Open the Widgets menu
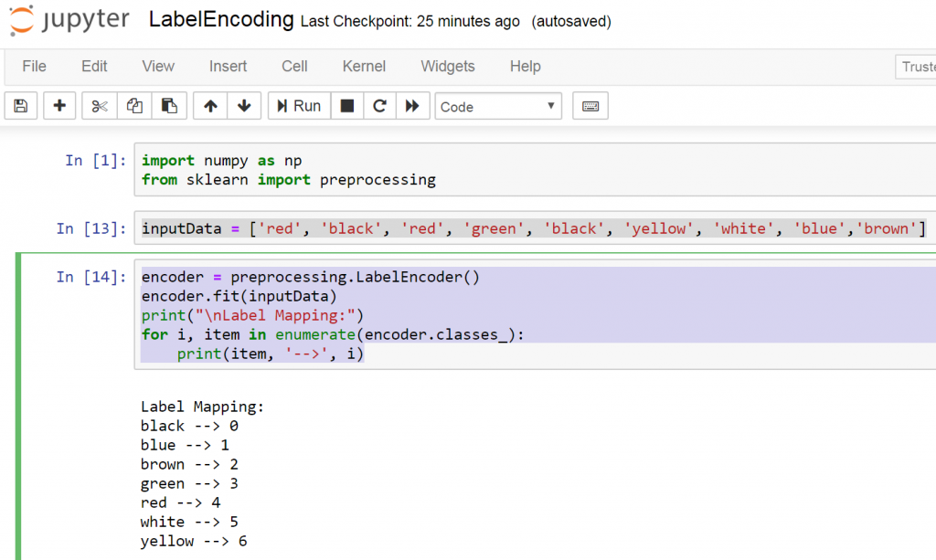Screen dimensions: 936x560 pos(448,66)
